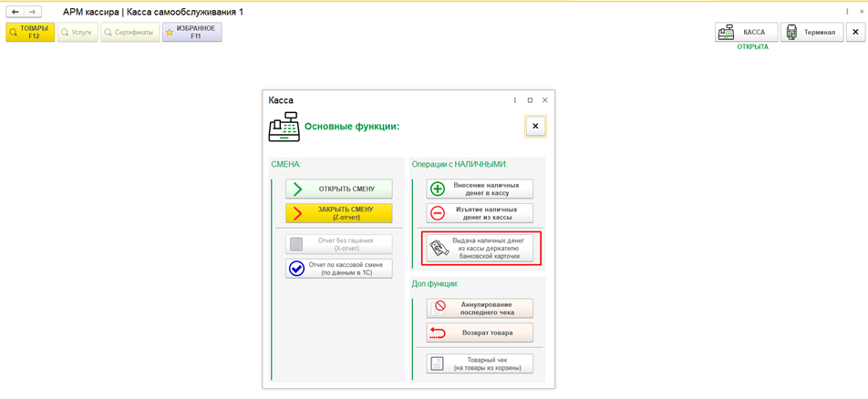Click the ОТКРЫТЬ СМЕНУ button
Image resolution: width=868 pixels, height=399 pixels.
pyautogui.click(x=339, y=189)
